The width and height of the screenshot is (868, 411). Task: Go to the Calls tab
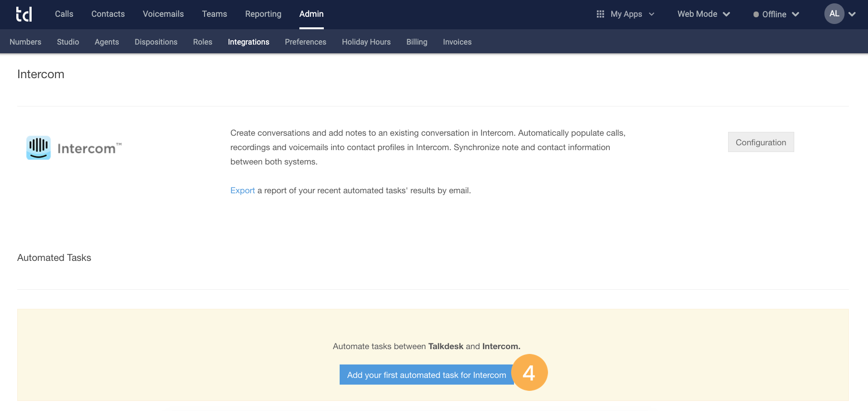pyautogui.click(x=64, y=14)
